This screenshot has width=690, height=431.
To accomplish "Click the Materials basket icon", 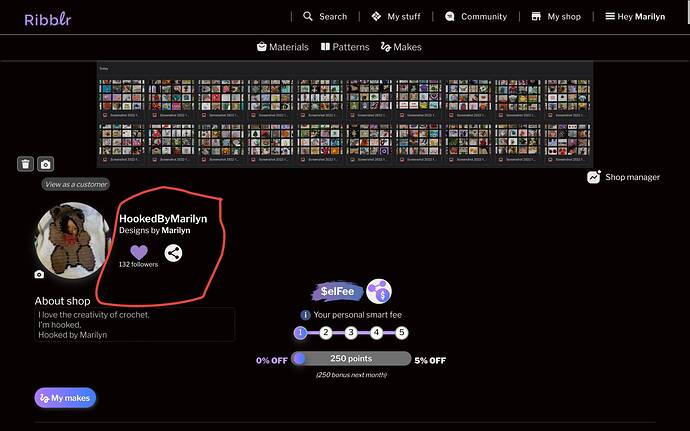I will tap(261, 46).
